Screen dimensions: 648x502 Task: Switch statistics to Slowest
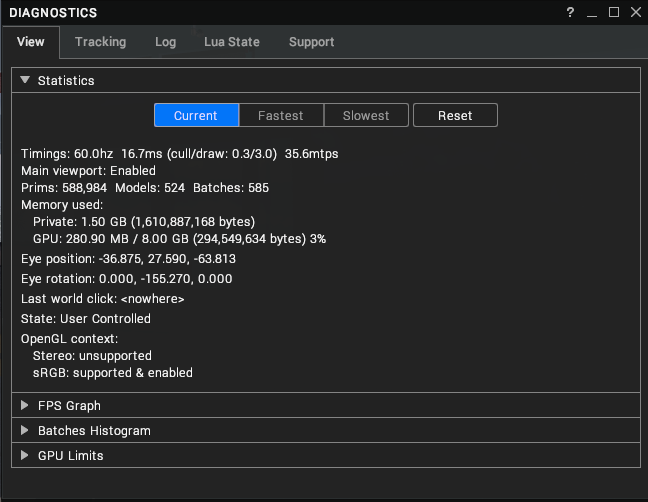366,115
